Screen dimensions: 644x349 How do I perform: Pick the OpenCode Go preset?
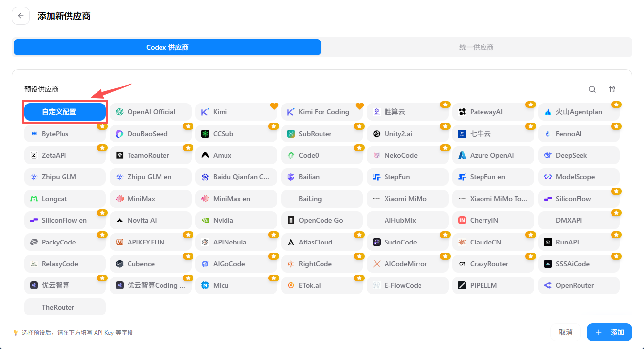coord(322,220)
